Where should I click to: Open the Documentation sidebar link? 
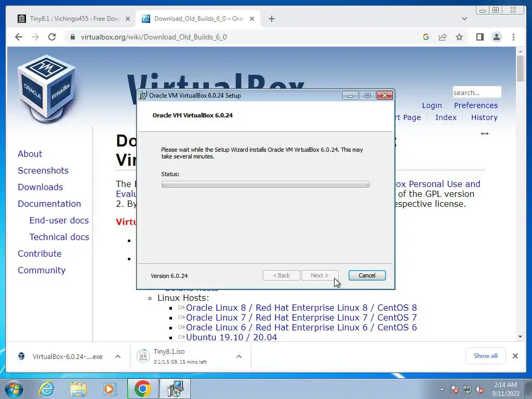pos(49,204)
